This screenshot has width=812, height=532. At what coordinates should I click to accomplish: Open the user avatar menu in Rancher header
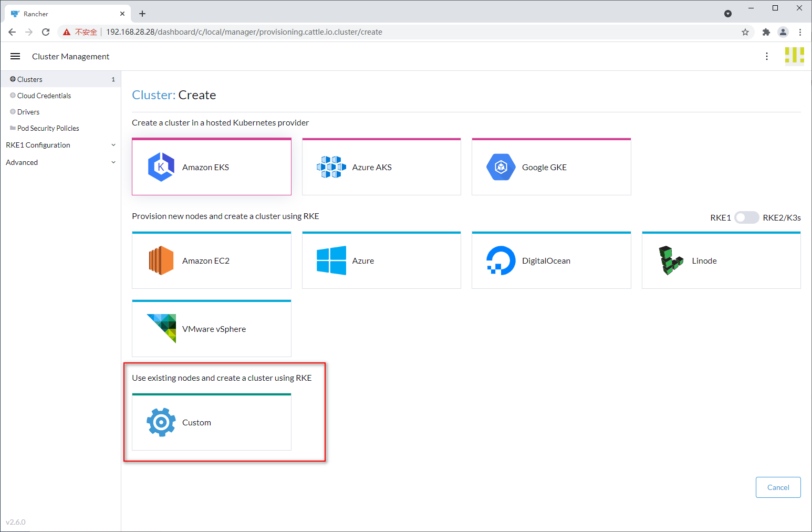(x=795, y=55)
